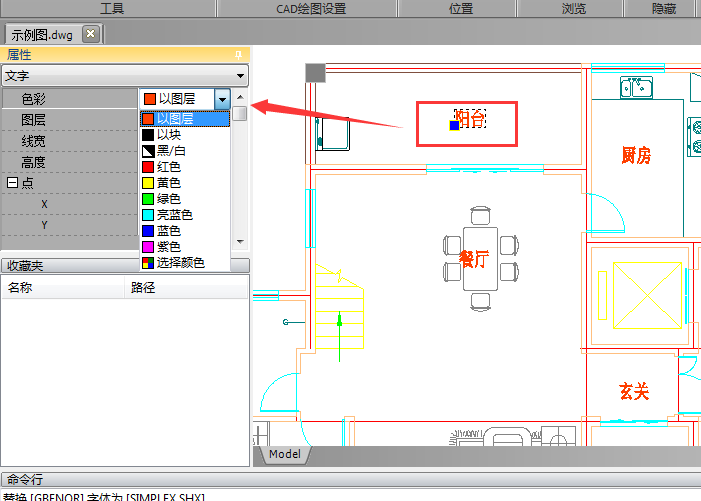
Task: Choose 黄色 yellow from the list
Action: [168, 183]
